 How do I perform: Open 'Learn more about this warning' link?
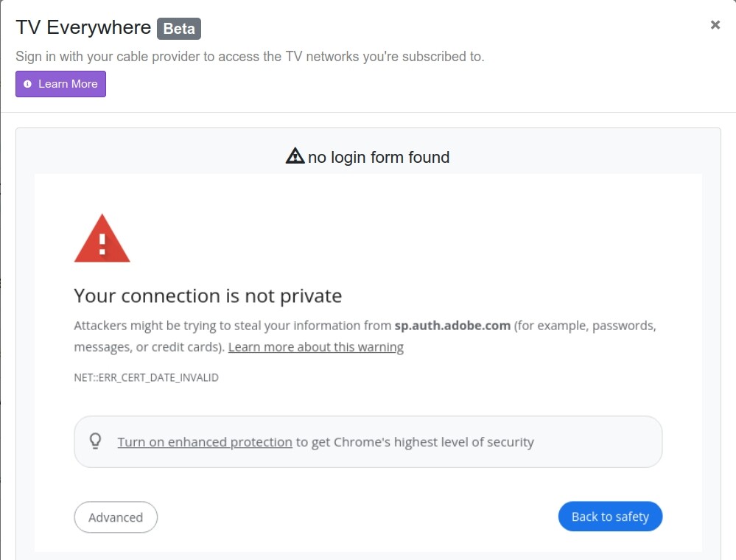(315, 347)
